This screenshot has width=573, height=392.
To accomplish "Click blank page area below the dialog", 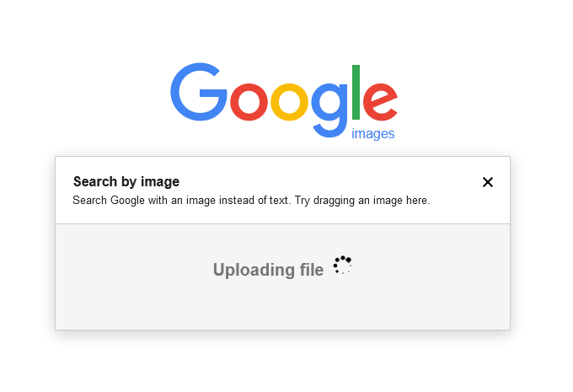I will [282, 362].
